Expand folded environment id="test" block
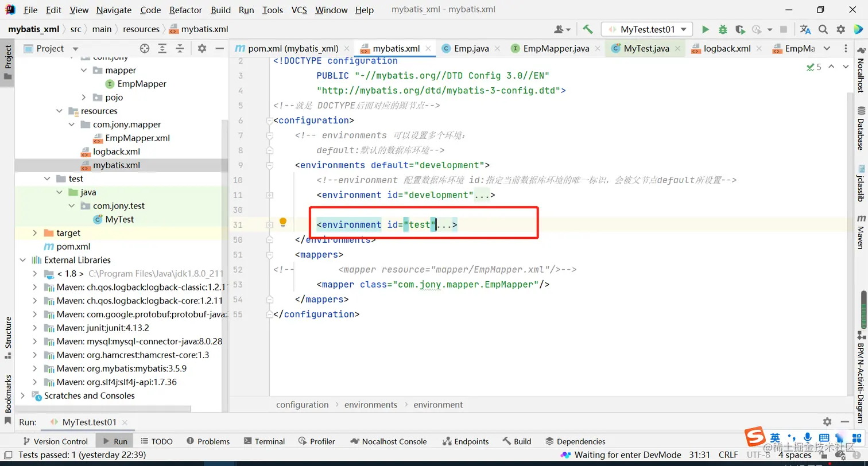 tap(270, 225)
